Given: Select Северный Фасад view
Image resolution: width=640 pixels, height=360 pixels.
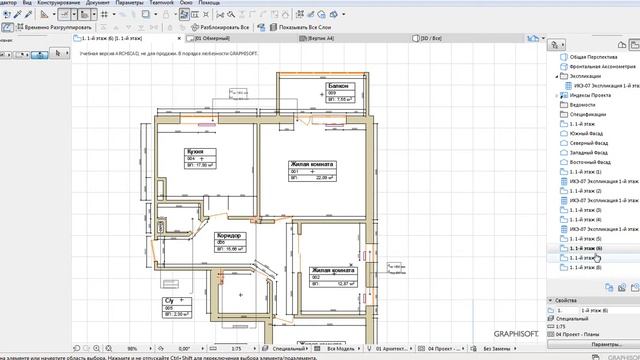Looking at the screenshot, I should [589, 143].
